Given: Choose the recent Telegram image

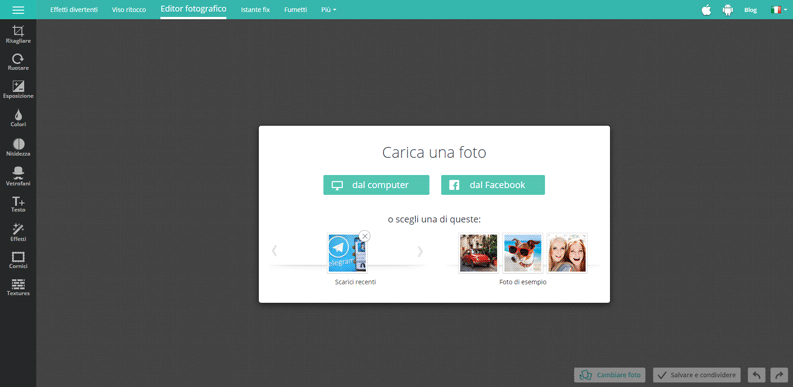Looking at the screenshot, I should point(347,253).
